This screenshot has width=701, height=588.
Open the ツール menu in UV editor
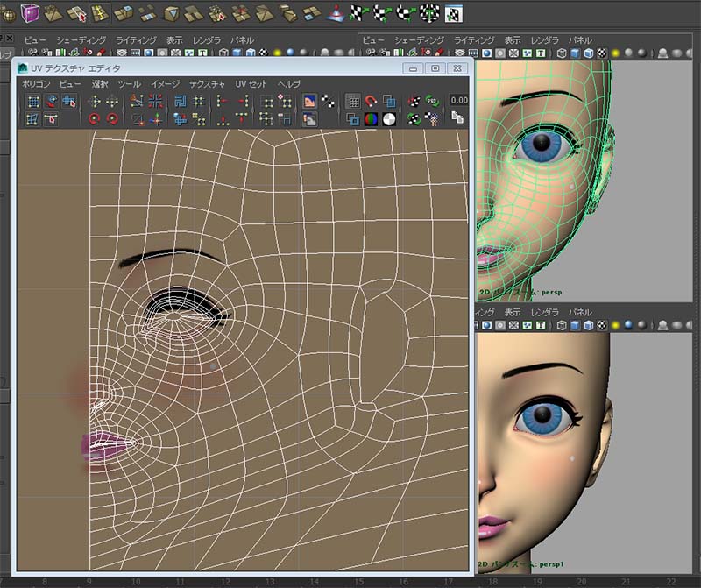coord(130,84)
